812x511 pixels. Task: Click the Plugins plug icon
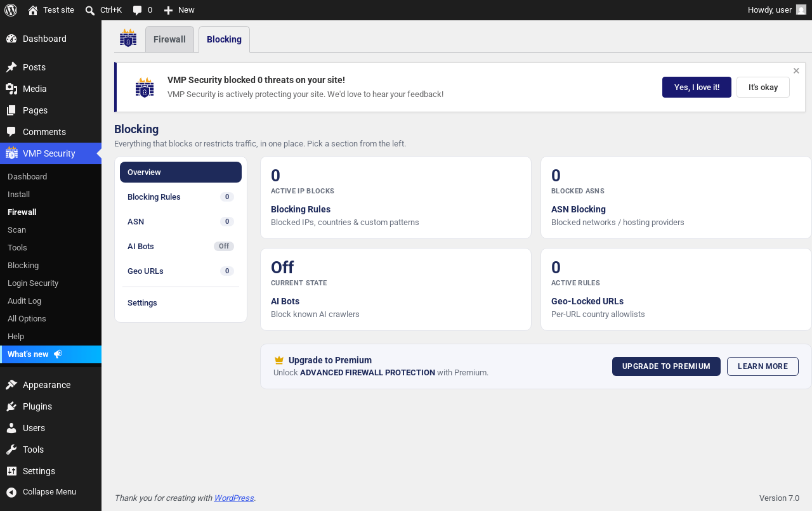(x=11, y=406)
